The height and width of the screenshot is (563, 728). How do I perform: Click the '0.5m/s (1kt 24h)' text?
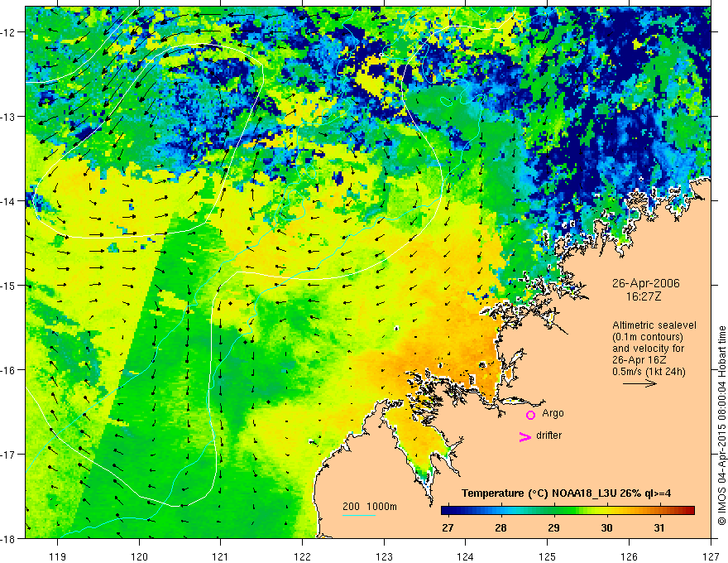(649, 372)
